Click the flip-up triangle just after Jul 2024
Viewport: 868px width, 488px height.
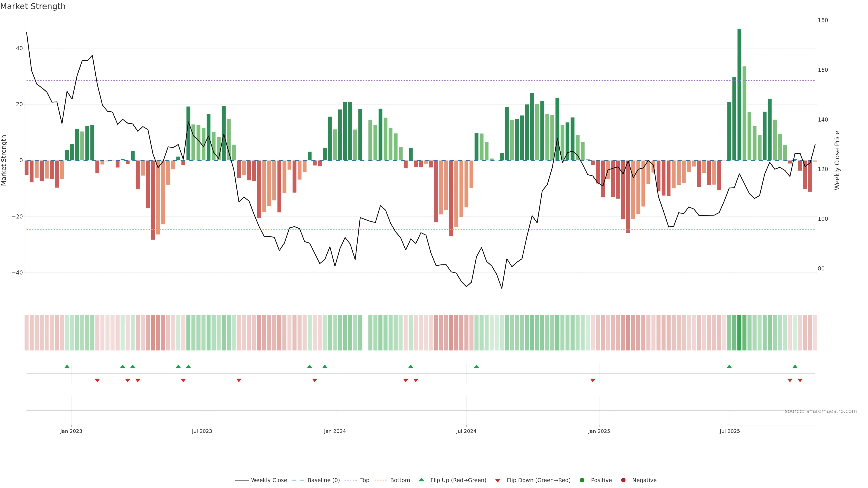click(x=476, y=366)
